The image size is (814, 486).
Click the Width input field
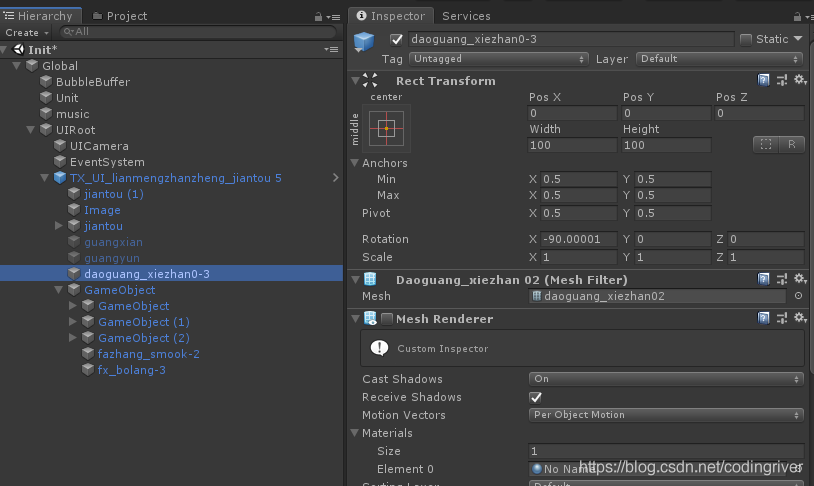[573, 145]
